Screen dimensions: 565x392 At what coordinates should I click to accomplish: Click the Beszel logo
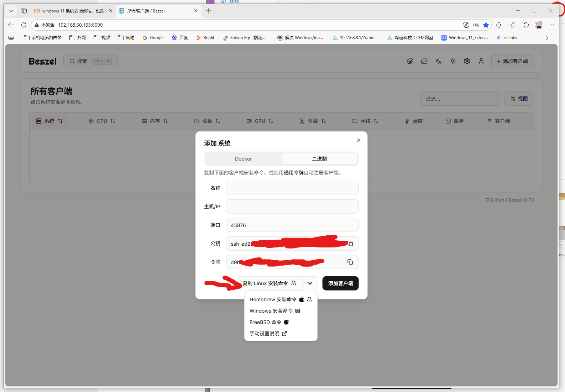43,61
